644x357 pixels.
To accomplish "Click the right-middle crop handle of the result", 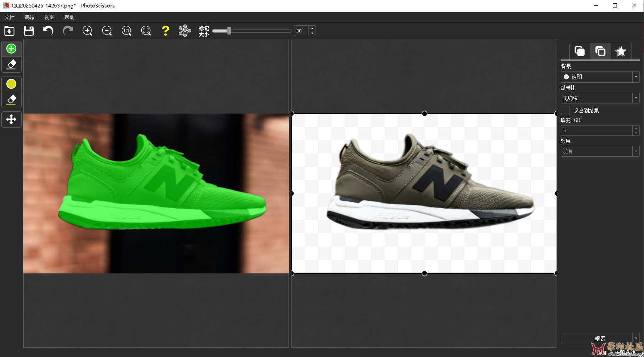I will click(556, 193).
